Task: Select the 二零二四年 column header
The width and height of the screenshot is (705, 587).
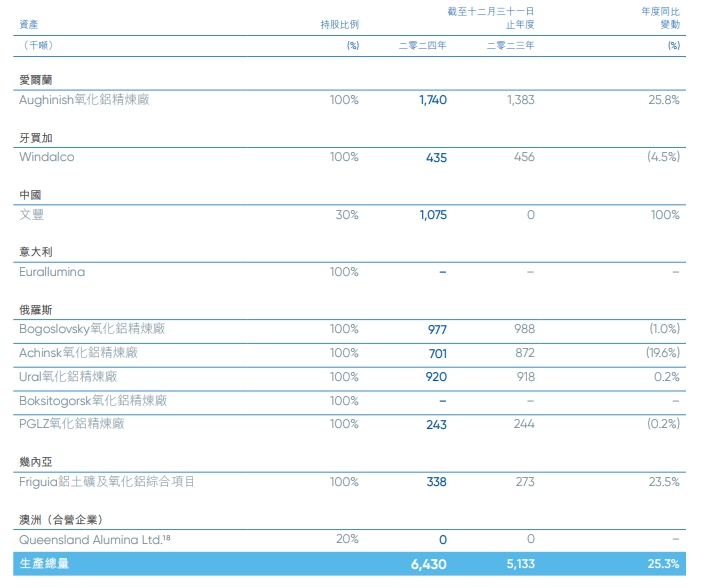Action: click(x=423, y=45)
